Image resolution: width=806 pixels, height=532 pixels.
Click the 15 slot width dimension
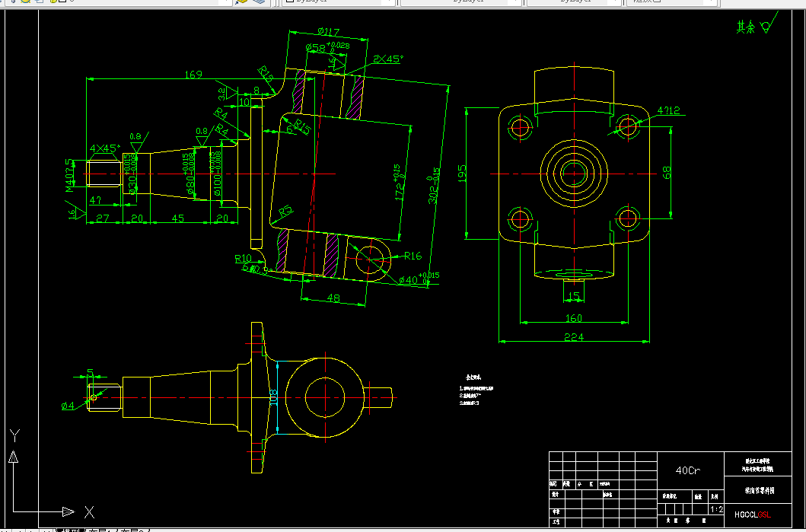point(574,297)
